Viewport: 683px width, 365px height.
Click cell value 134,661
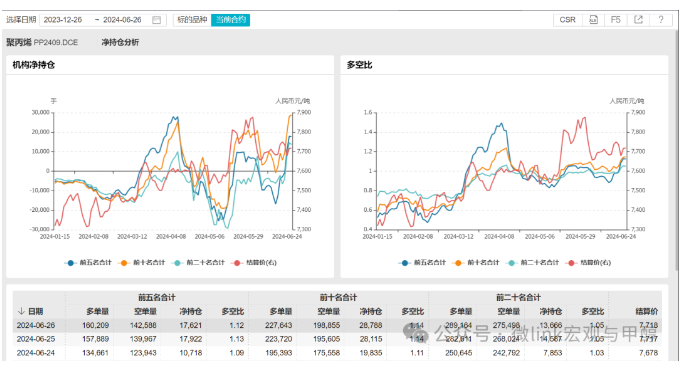[95, 353]
